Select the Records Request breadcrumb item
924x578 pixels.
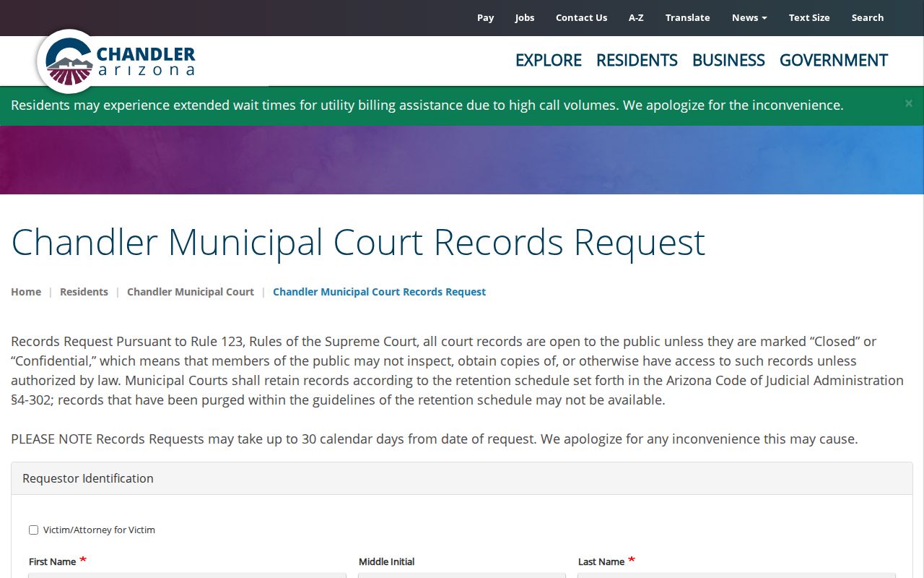(x=379, y=292)
